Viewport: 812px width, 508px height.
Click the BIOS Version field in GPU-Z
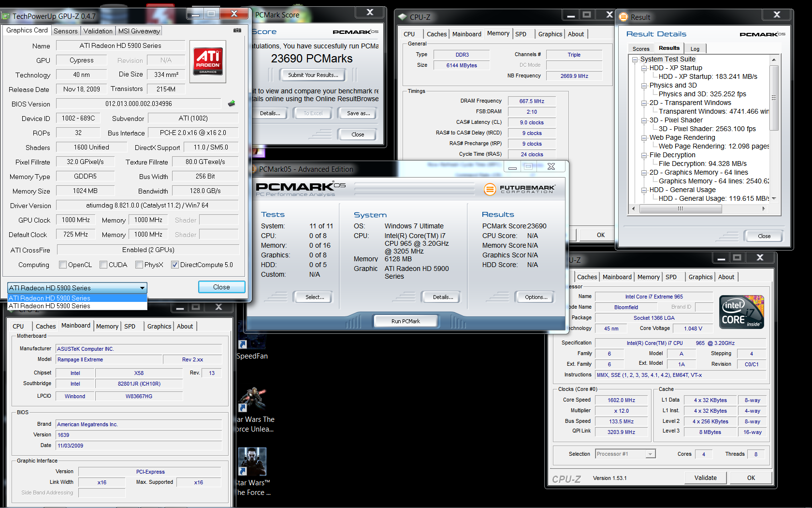tap(139, 104)
